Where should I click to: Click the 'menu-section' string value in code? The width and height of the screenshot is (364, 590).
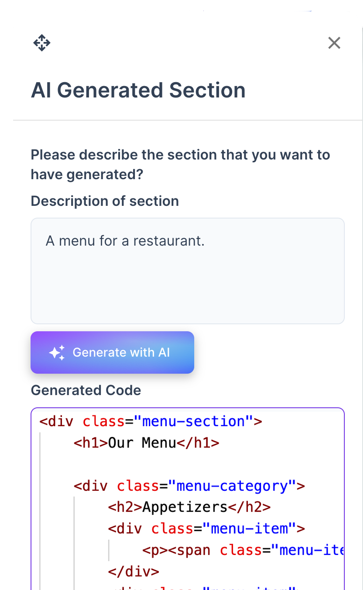coord(194,421)
